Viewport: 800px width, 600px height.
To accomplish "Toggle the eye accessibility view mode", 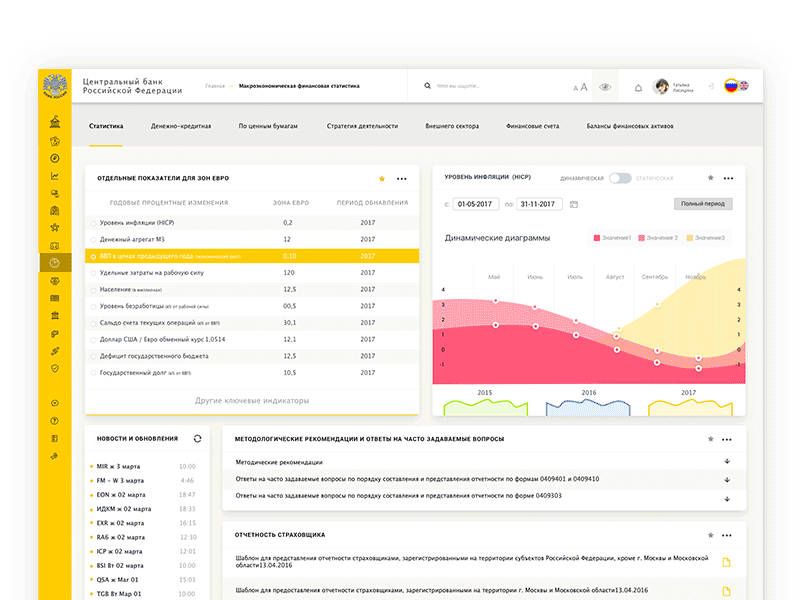I will 604,88.
